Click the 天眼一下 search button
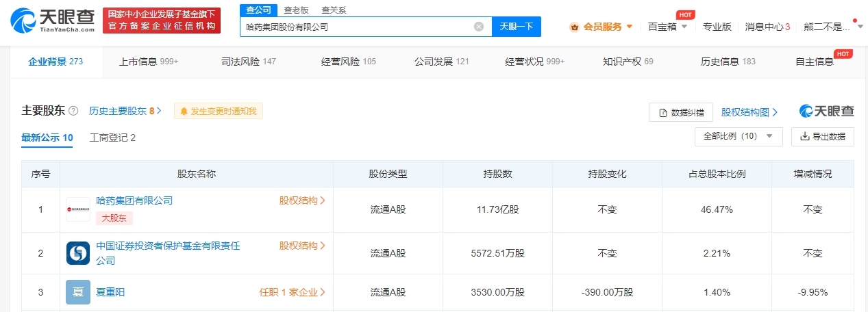Viewport: 868px width, 312px height. tap(517, 27)
